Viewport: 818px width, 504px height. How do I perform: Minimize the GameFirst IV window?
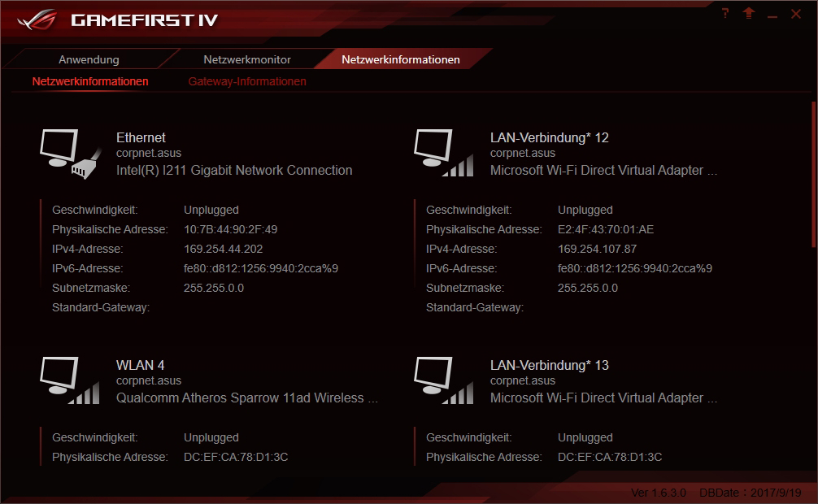point(772,15)
